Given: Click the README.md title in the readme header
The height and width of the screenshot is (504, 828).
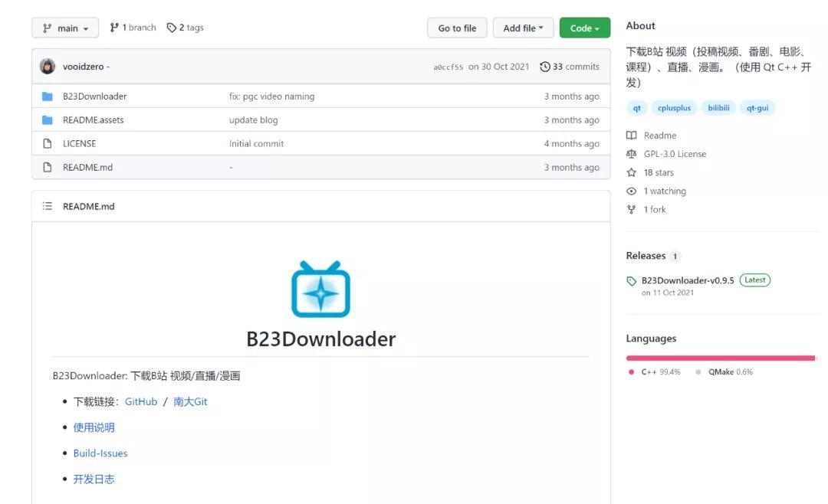Looking at the screenshot, I should [x=89, y=206].
